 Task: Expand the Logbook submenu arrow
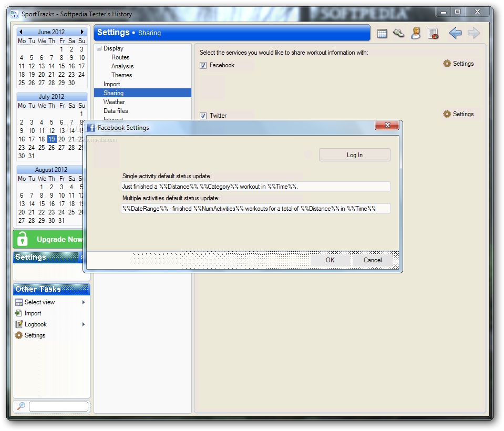coord(84,324)
